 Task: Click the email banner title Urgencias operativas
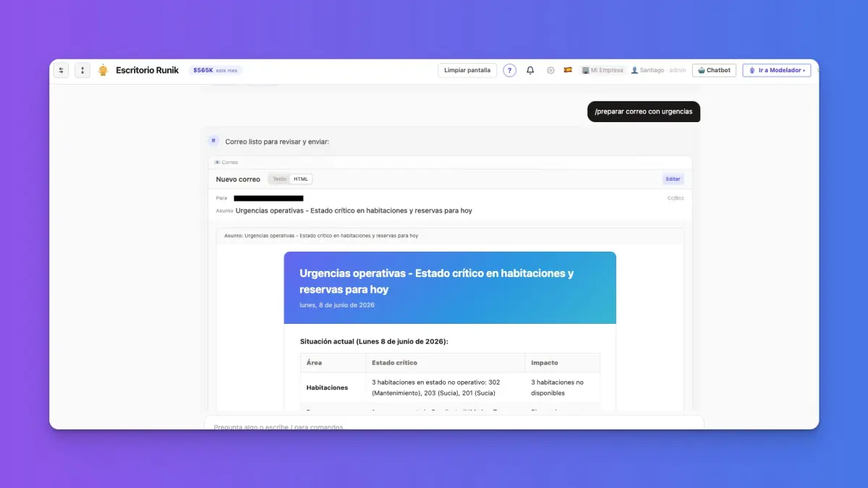437,281
